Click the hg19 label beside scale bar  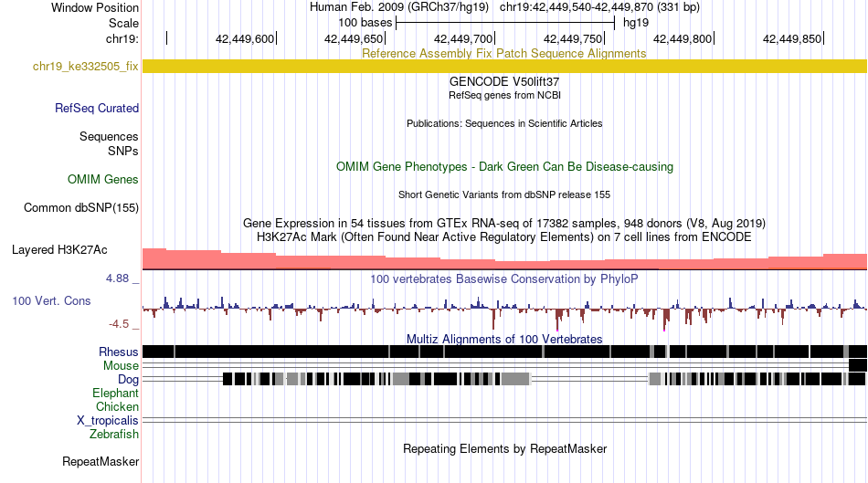click(x=636, y=23)
